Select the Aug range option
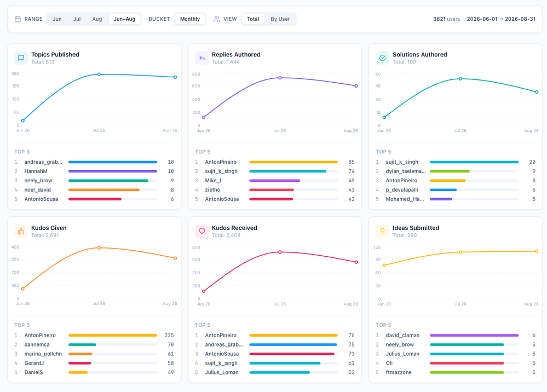547x392 pixels. (97, 19)
